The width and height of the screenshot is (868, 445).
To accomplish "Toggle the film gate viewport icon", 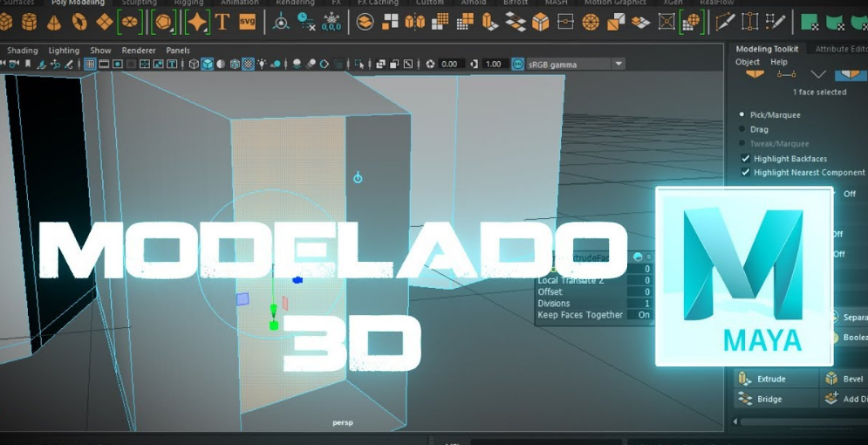I will 104,65.
